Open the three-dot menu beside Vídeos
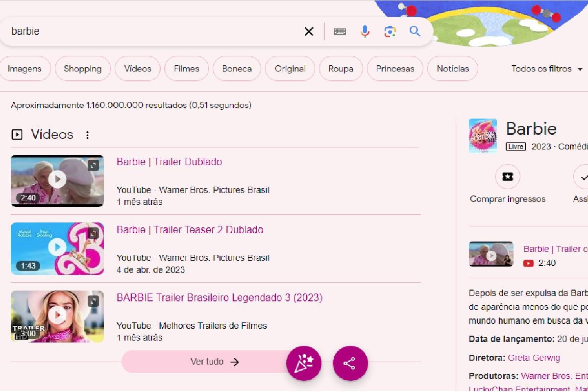This screenshot has height=392, width=588. click(87, 134)
